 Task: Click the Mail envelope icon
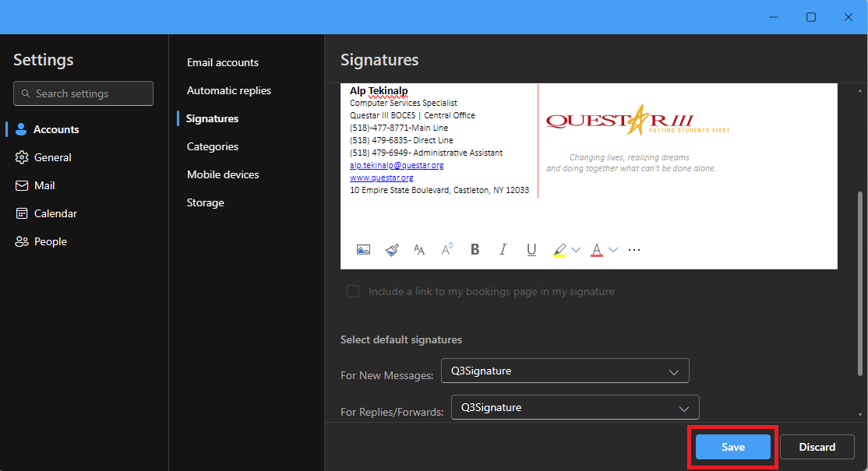click(x=22, y=186)
